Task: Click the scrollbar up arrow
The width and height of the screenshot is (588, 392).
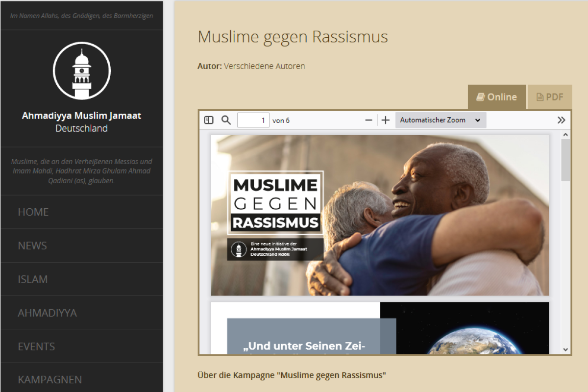Action: (x=566, y=134)
